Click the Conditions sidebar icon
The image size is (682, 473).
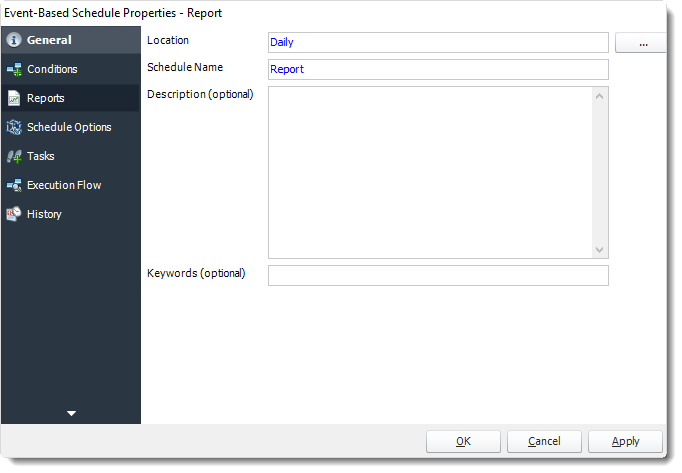(x=14, y=69)
